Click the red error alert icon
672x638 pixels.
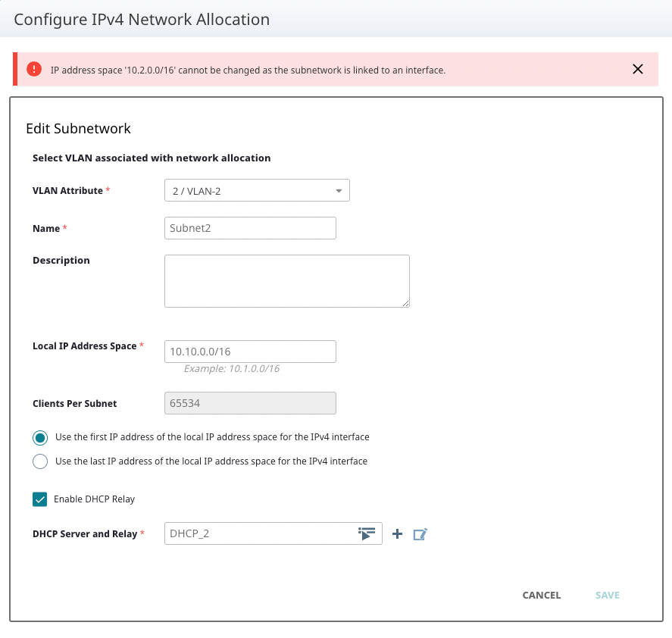point(34,69)
